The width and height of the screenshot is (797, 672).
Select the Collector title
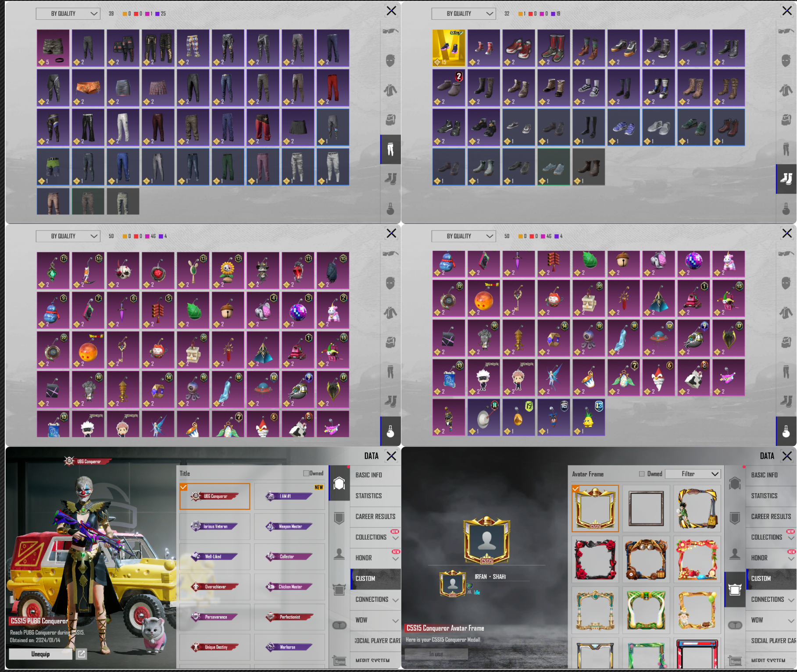click(x=289, y=557)
